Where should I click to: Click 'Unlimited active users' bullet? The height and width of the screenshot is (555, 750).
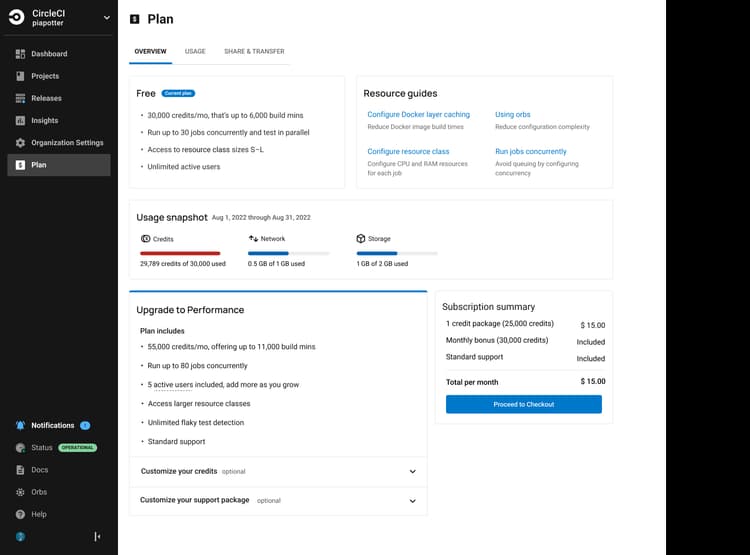(x=184, y=167)
